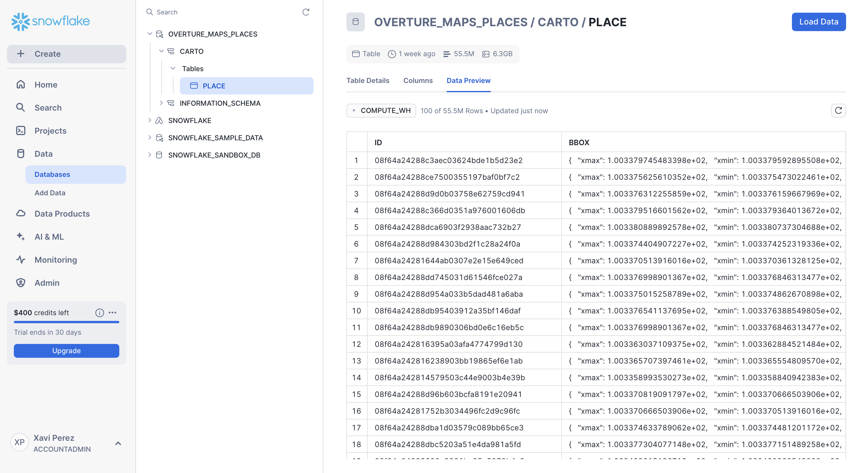Click the Data Products cloud icon

tap(21, 213)
